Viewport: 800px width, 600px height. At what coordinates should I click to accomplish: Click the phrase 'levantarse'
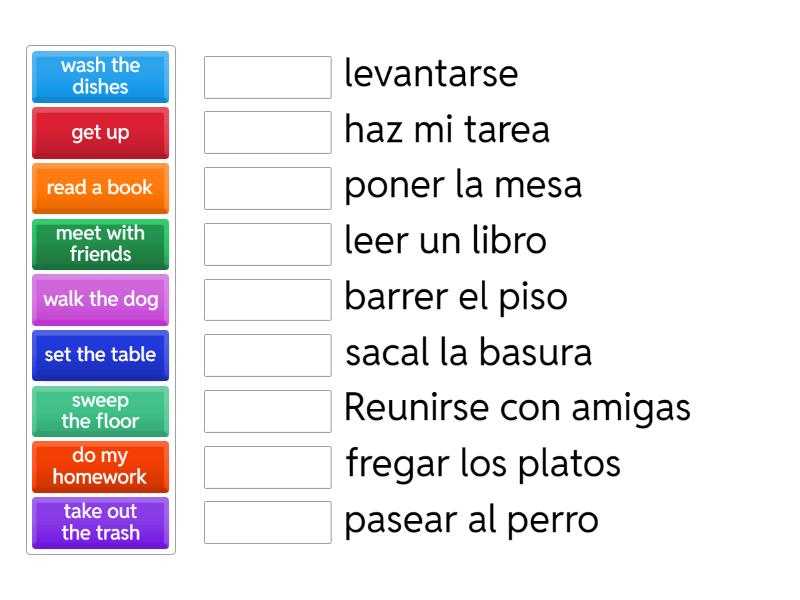point(430,74)
